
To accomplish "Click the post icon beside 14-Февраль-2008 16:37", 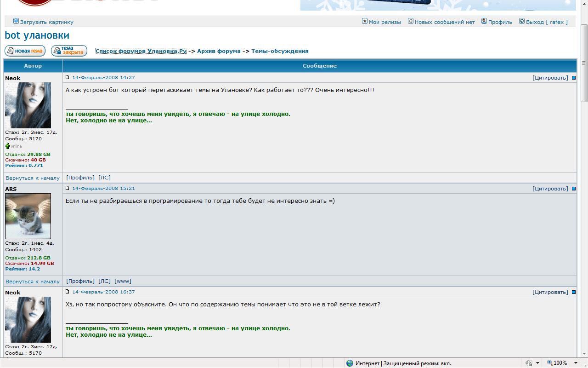I will [x=67, y=292].
